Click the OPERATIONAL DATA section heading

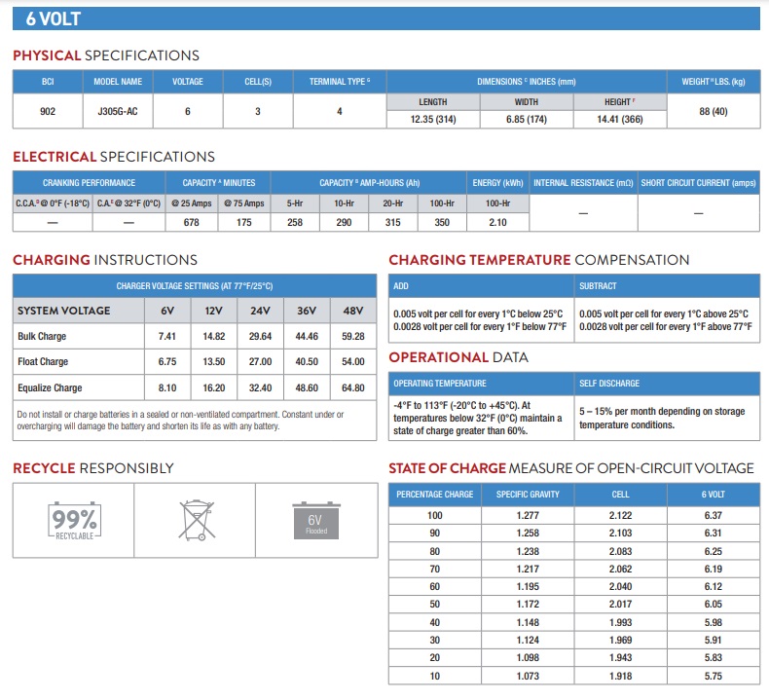point(458,357)
